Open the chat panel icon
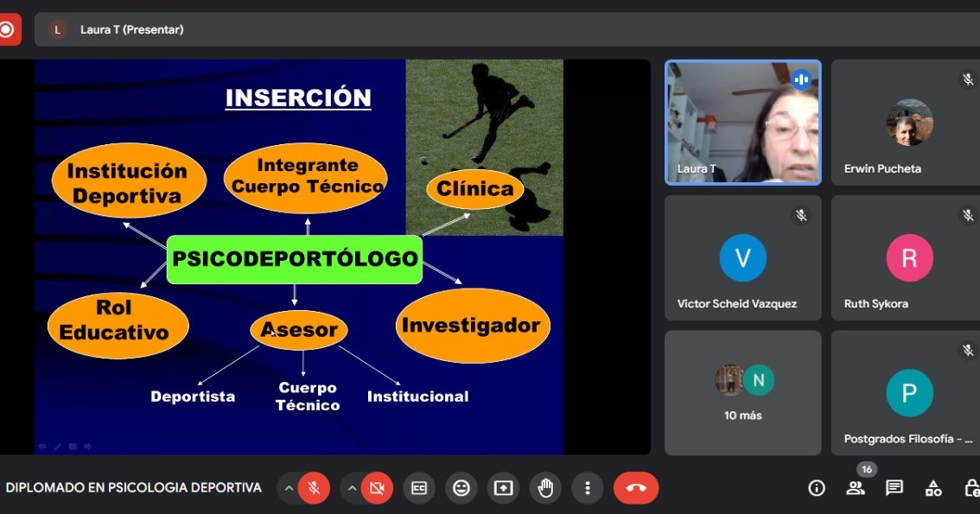The image size is (980, 514). point(894,488)
